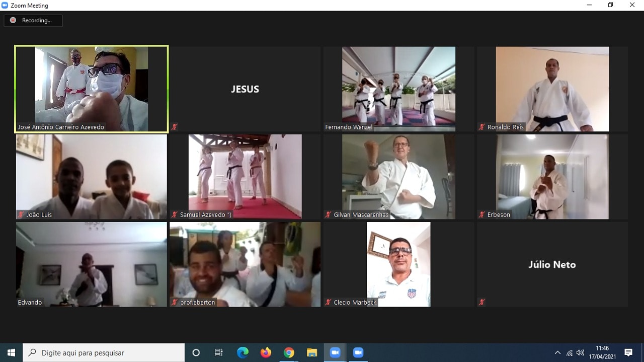The image size is (644, 362).
Task: Open Task View from the taskbar
Action: tap(219, 352)
